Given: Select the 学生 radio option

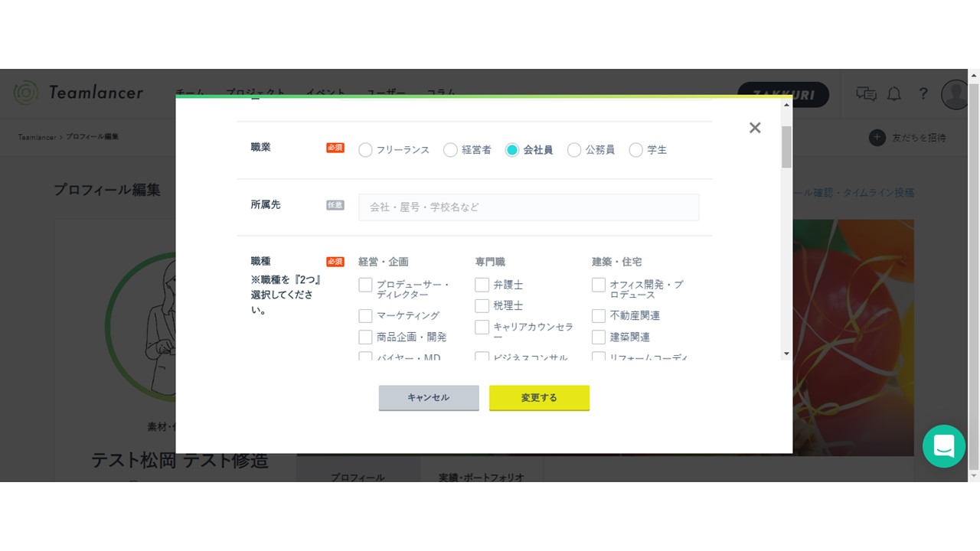Looking at the screenshot, I should [x=635, y=150].
